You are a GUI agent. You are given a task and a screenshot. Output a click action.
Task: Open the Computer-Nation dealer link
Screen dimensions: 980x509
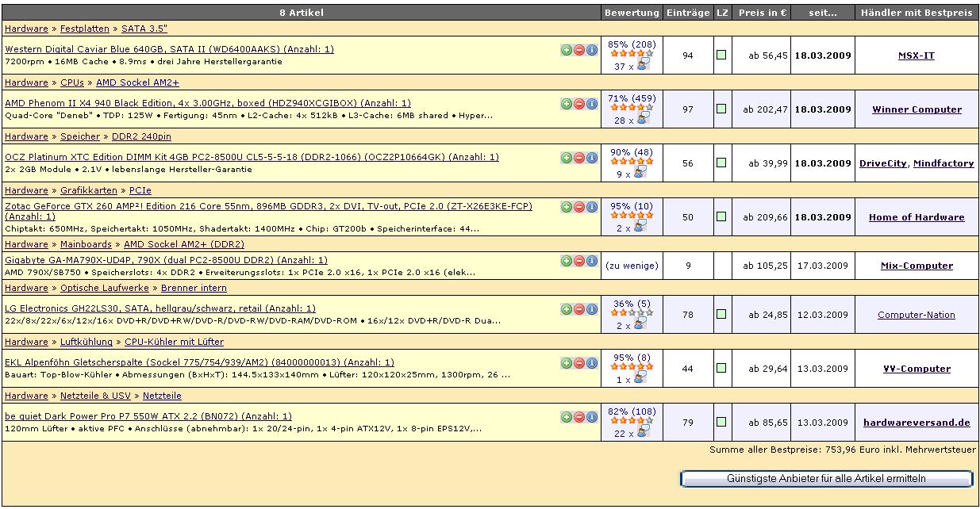pos(917,315)
